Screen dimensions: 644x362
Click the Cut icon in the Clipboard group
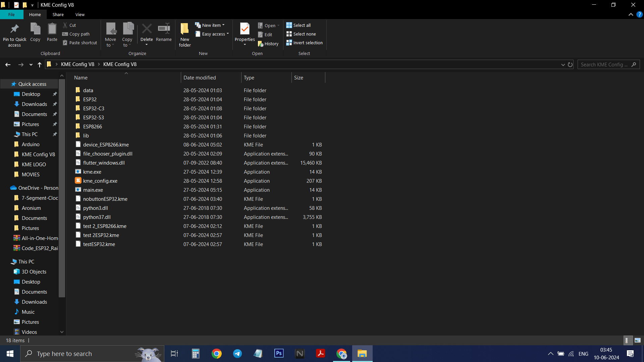65,25
